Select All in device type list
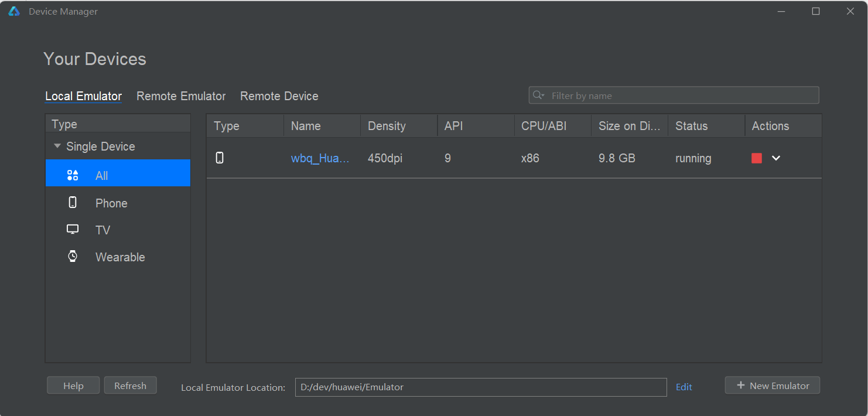Screen dimensions: 868x416 point(118,173)
